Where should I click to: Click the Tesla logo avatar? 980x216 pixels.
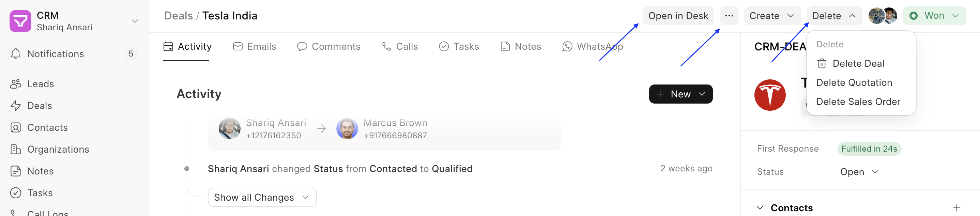[x=770, y=95]
